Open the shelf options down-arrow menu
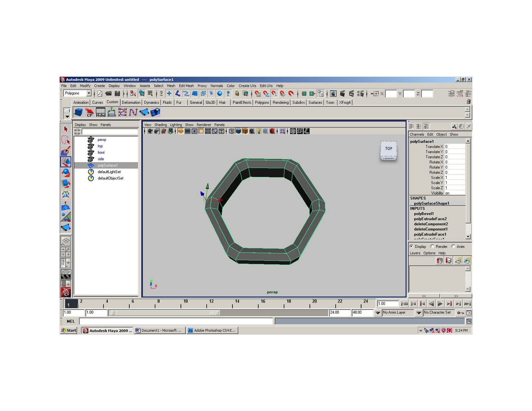 (x=67, y=116)
